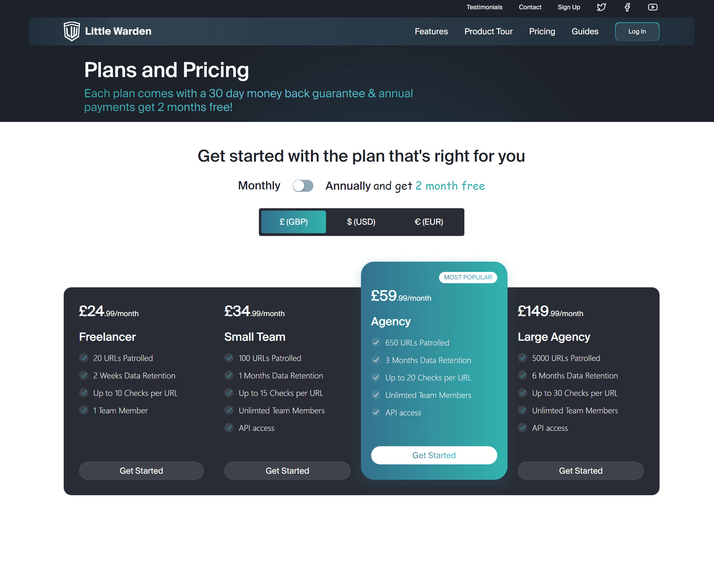Viewport: 714px width, 588px height.
Task: Go to Product Tour in navigation
Action: [x=488, y=32]
